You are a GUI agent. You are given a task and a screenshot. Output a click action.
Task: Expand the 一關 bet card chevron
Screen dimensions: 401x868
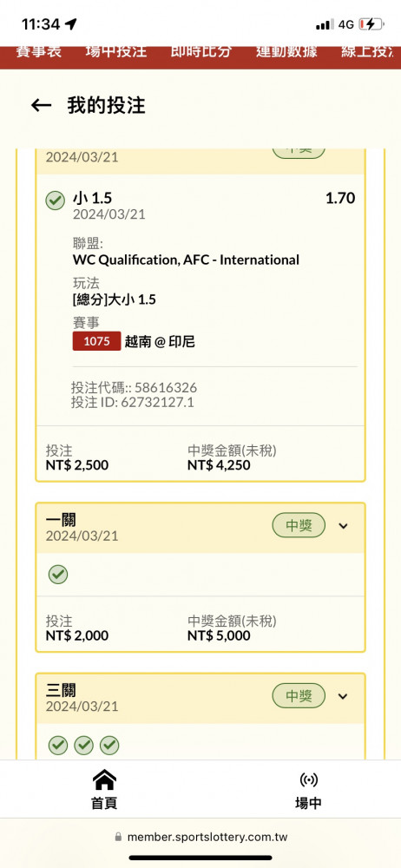tap(344, 526)
